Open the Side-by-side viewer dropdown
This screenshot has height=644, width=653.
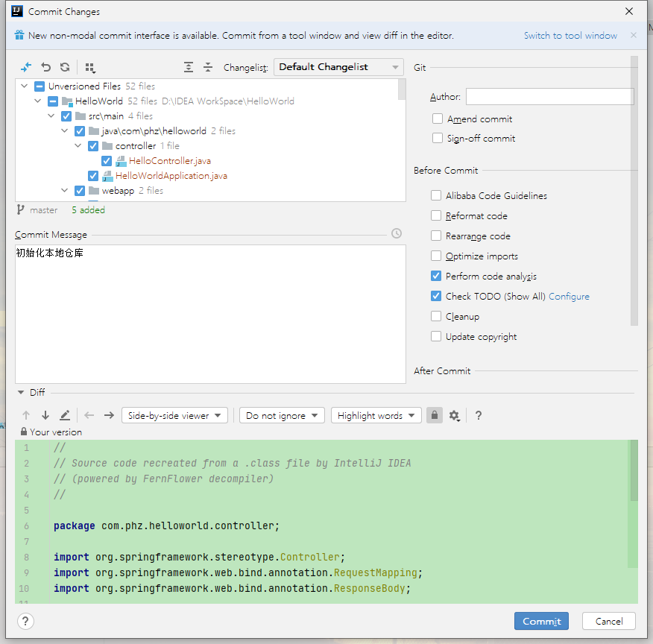[x=174, y=415]
